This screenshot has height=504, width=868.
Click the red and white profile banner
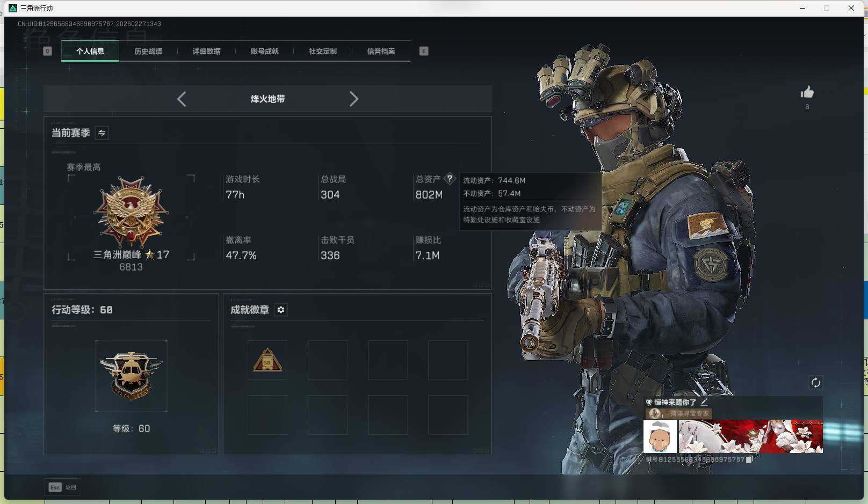(x=750, y=436)
